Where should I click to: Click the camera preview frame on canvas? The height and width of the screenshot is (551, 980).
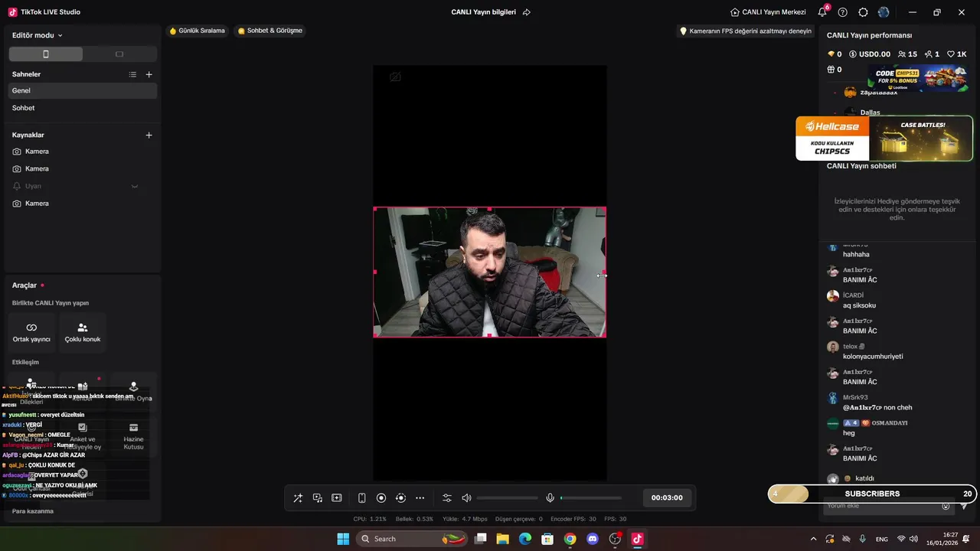pos(489,272)
